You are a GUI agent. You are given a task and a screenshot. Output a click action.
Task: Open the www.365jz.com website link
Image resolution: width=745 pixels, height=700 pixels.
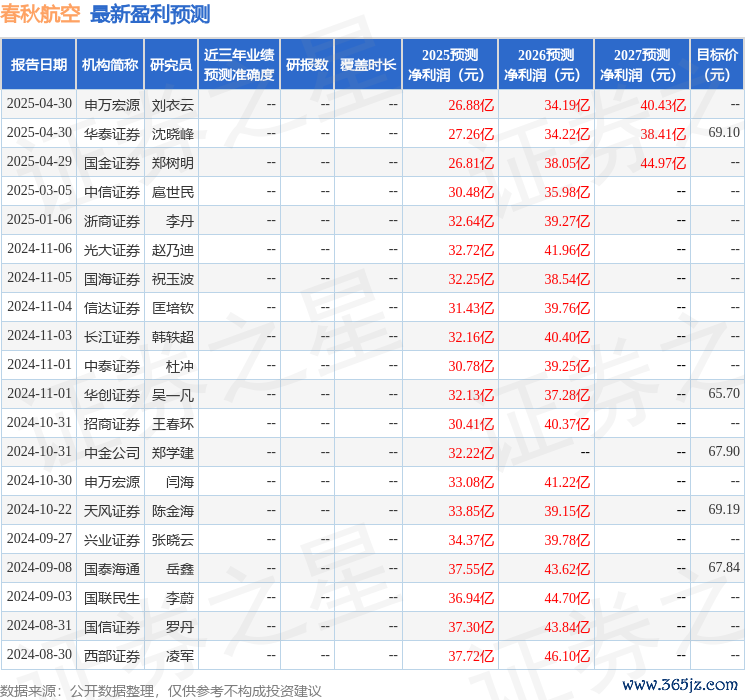pos(680,685)
